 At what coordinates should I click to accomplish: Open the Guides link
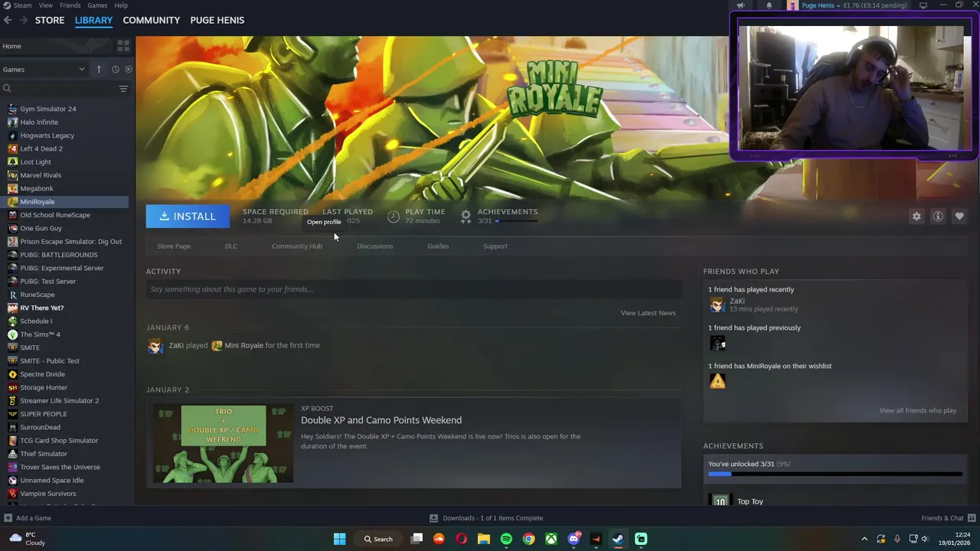(438, 246)
